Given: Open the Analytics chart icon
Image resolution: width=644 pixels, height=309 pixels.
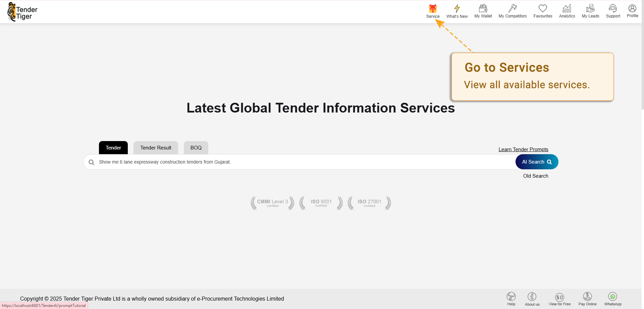Looking at the screenshot, I should [x=567, y=9].
